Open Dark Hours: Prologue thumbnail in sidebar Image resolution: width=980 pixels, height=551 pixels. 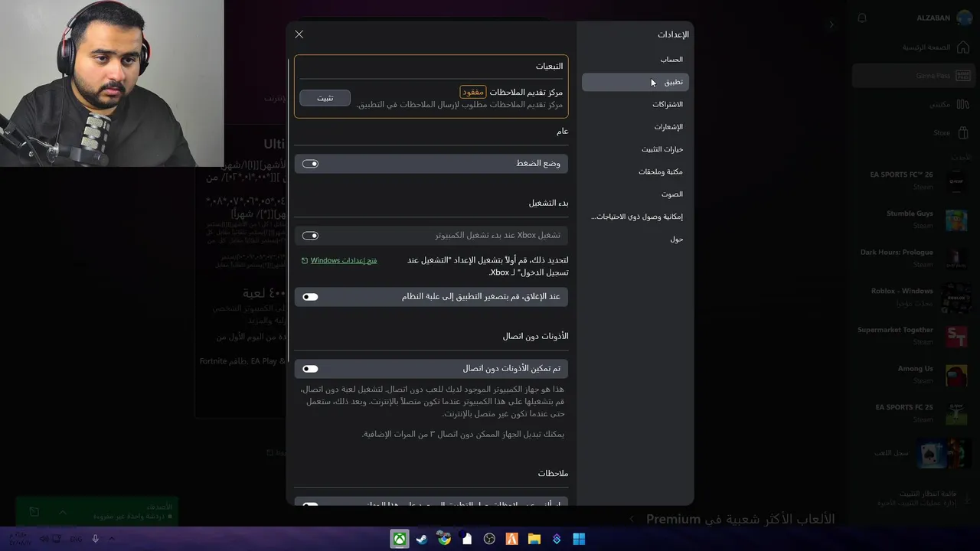point(955,258)
